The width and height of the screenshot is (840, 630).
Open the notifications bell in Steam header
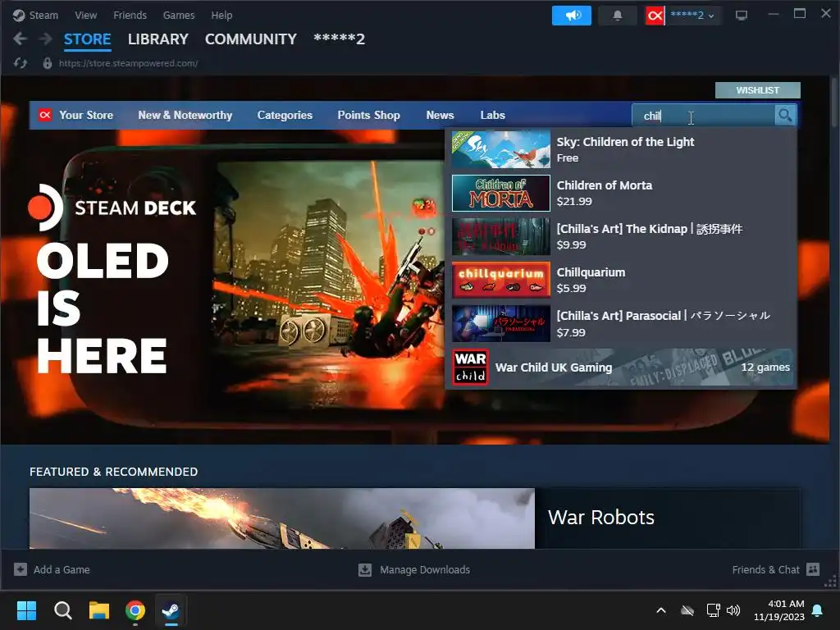click(x=617, y=15)
